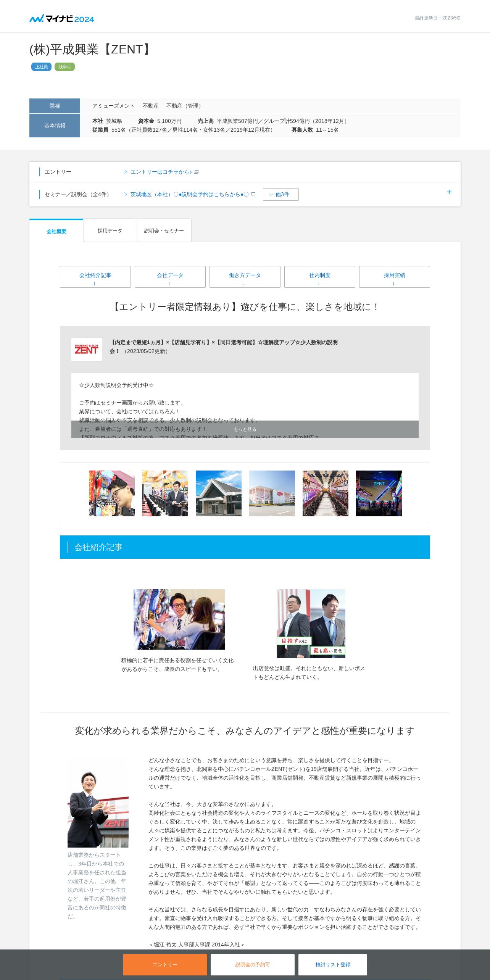Jump to the 社内制度 section

[x=320, y=277]
